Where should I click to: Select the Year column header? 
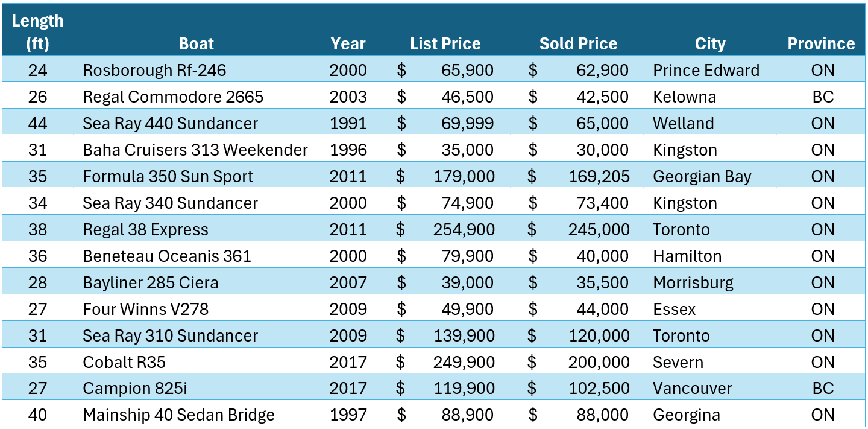(x=348, y=44)
